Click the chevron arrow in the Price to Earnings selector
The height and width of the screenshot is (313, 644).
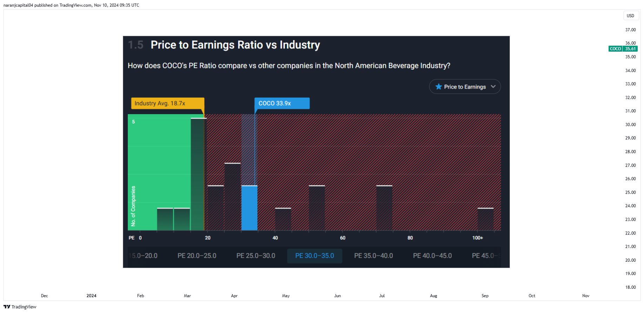coord(493,86)
